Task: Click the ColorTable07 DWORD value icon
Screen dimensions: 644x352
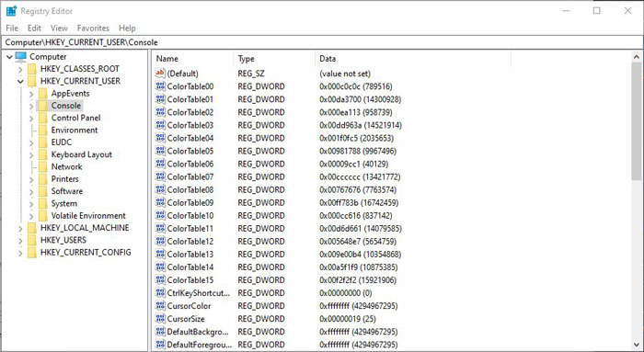Action: pos(160,176)
